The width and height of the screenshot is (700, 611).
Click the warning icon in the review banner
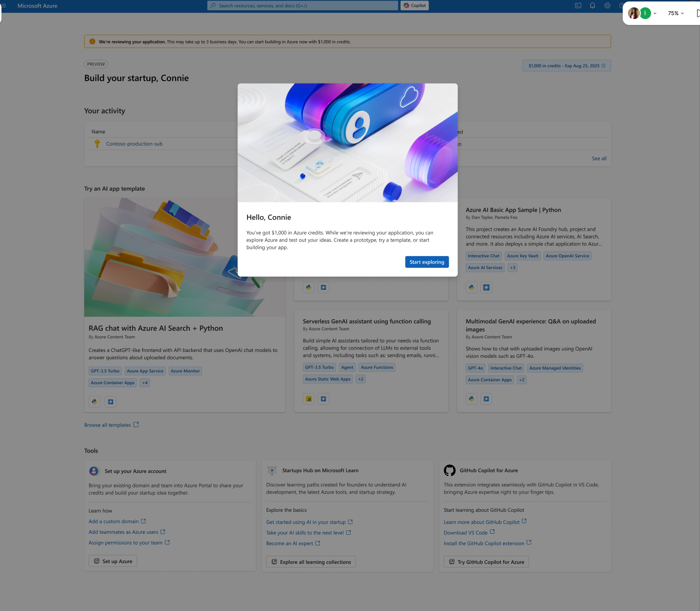tap(92, 42)
